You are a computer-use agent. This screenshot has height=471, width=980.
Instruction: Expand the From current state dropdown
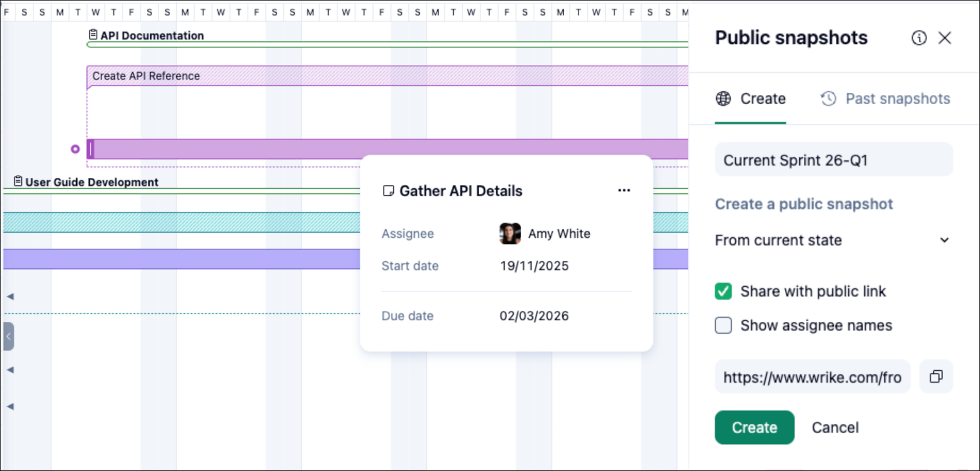point(944,240)
